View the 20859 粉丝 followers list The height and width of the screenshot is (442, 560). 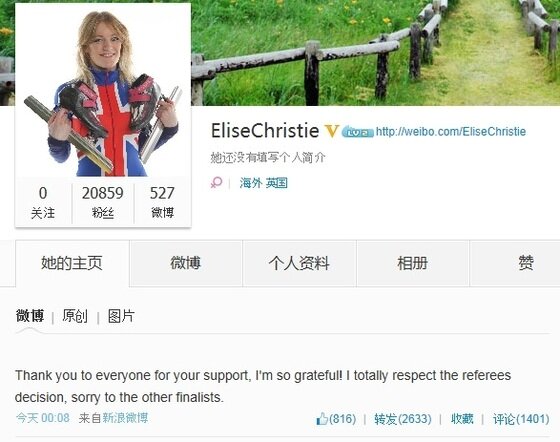[x=103, y=202]
